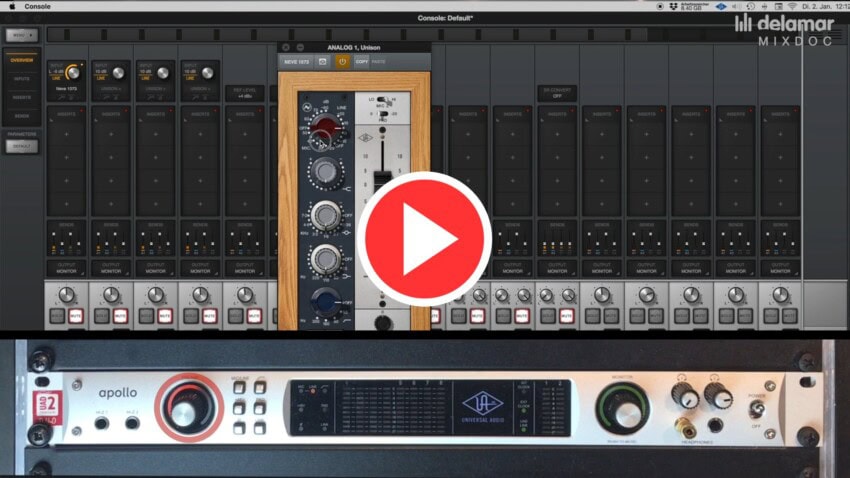Image resolution: width=850 pixels, height=478 pixels.
Task: Click COPY in the plugin toolbar
Action: [362, 62]
